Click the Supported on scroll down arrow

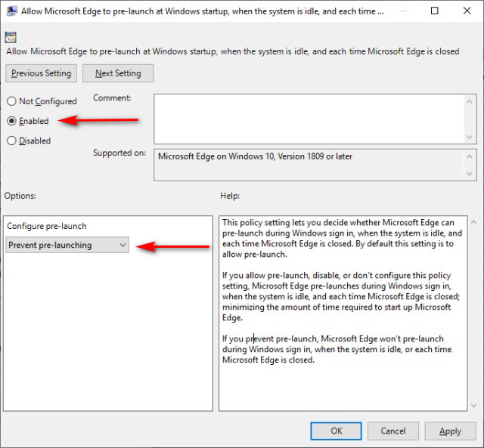click(470, 174)
